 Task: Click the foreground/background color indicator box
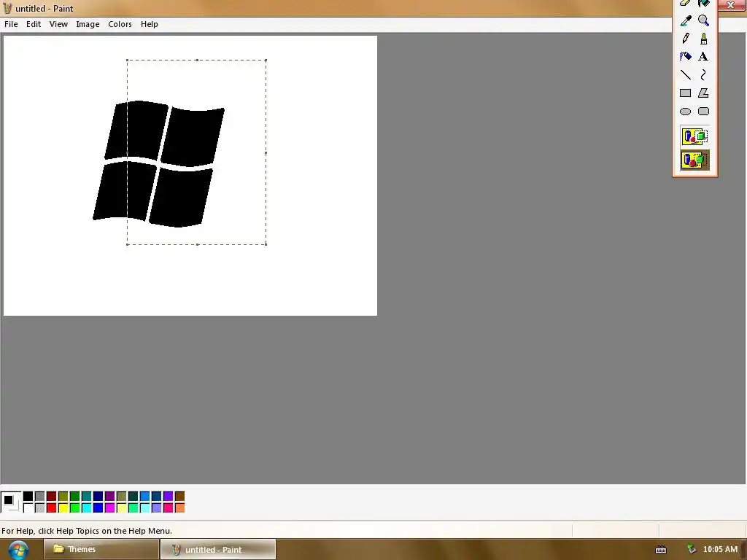10,502
